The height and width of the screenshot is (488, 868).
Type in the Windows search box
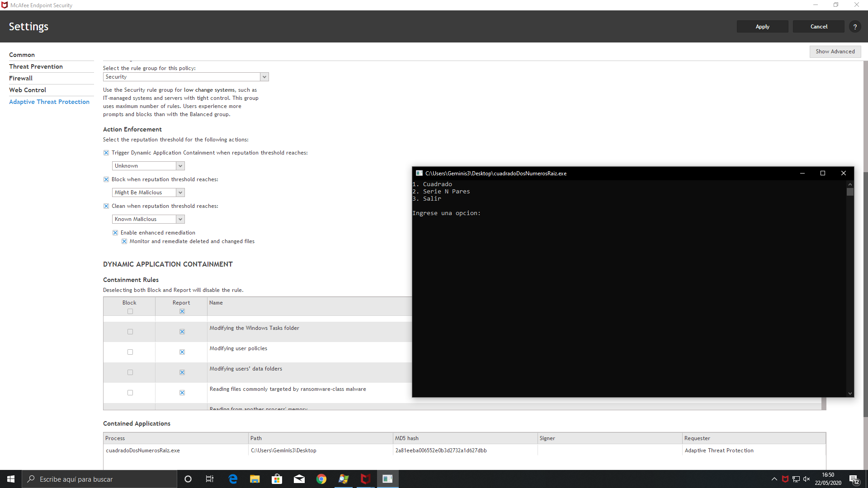99,479
